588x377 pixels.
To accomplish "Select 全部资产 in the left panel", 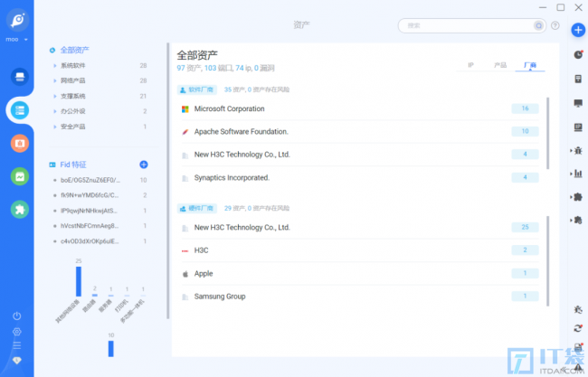I will tap(74, 50).
